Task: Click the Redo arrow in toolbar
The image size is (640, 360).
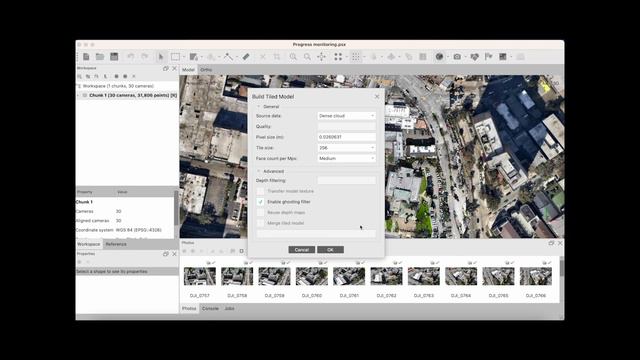Action: 144,57
